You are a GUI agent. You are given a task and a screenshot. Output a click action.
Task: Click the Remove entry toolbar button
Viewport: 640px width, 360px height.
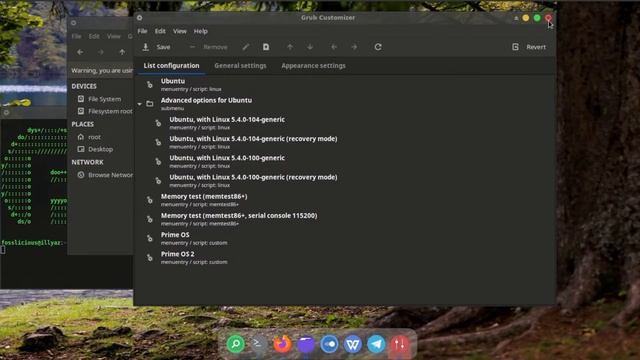pyautogui.click(x=209, y=47)
